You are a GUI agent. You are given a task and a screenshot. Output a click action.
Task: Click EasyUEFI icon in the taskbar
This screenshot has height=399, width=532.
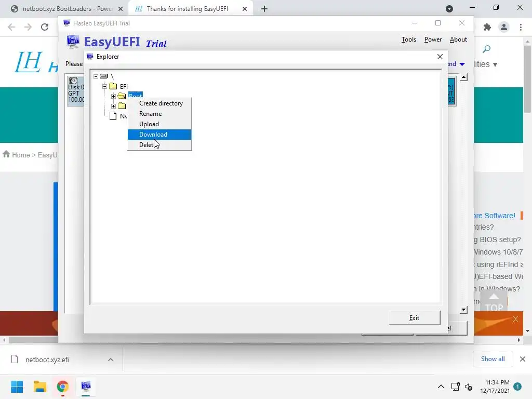click(86, 387)
